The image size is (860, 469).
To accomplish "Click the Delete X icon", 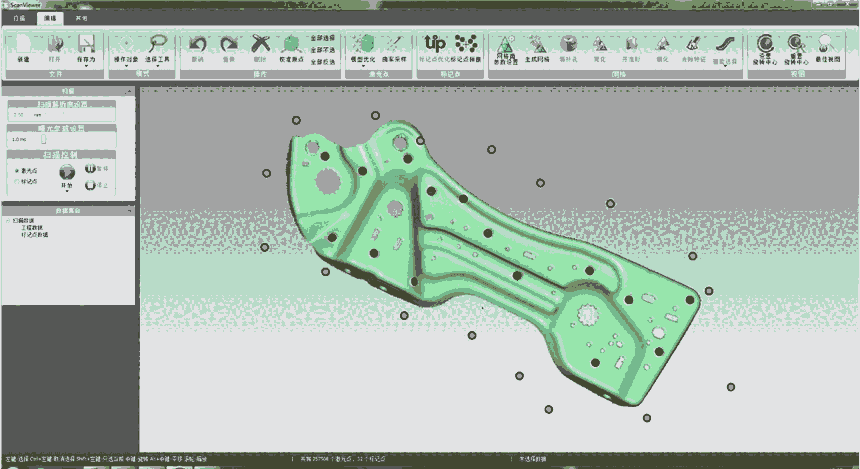I will coord(261,45).
